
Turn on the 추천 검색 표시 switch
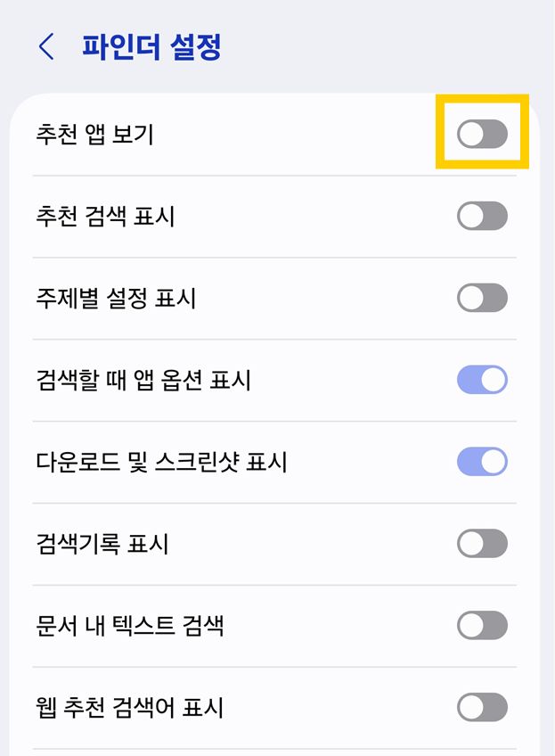481,217
